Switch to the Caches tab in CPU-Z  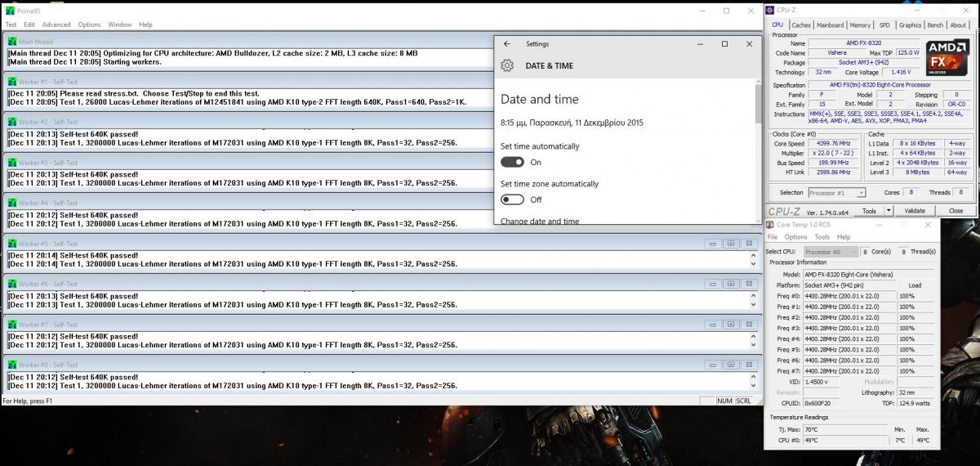tap(801, 25)
